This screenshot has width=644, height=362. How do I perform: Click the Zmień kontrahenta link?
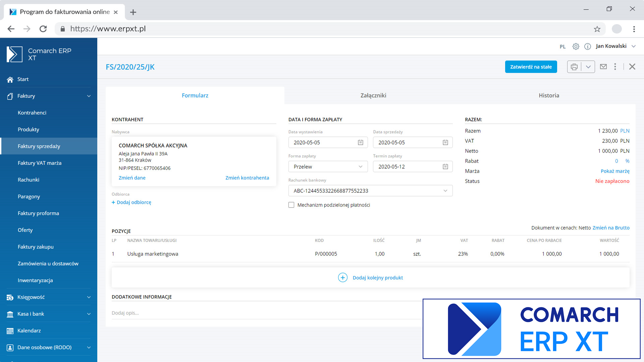tap(247, 178)
